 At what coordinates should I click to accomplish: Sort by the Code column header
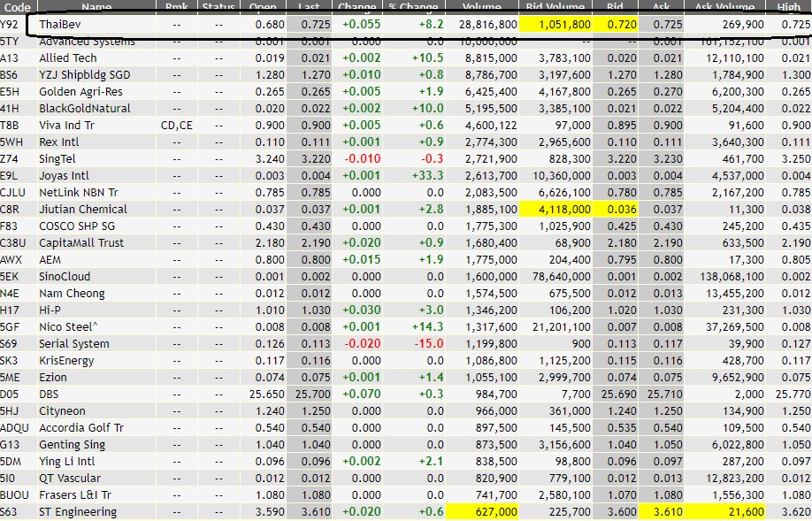click(x=17, y=7)
